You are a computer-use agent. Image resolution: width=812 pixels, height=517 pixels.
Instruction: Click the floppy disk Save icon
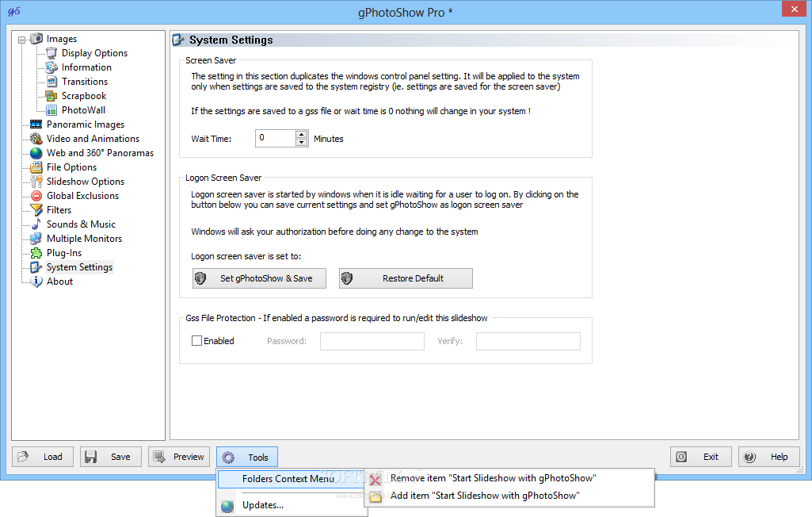[x=90, y=457]
